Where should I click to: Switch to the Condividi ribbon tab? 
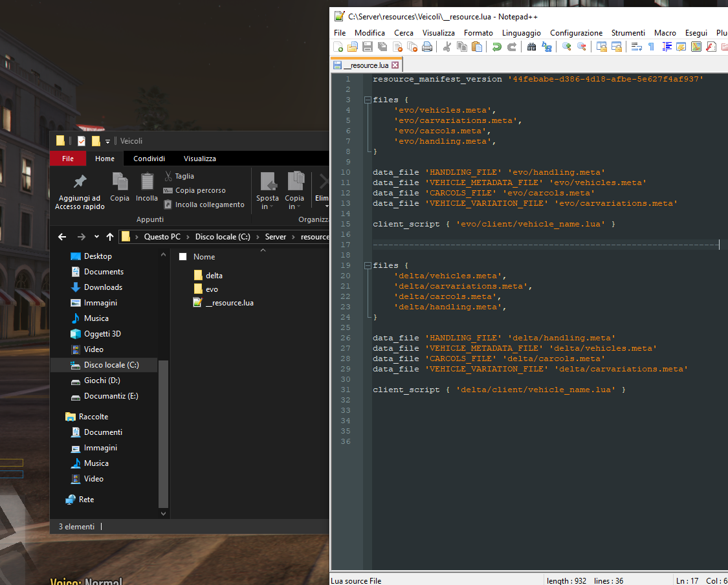pyautogui.click(x=149, y=159)
